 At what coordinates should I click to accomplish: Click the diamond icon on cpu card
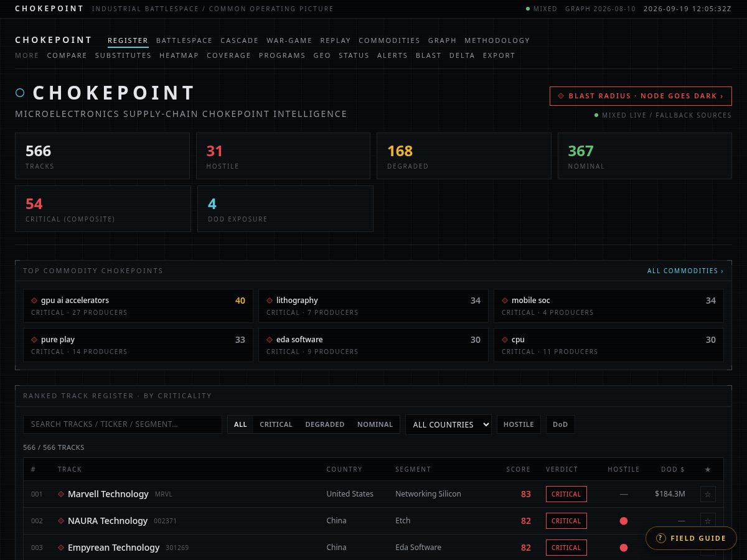pos(505,340)
